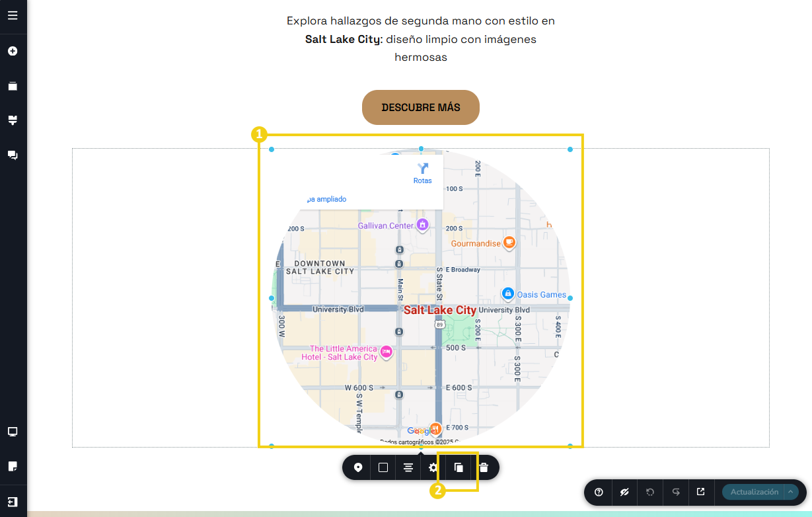Click the add element plus icon
Screen dimensions: 812x517
click(x=13, y=51)
